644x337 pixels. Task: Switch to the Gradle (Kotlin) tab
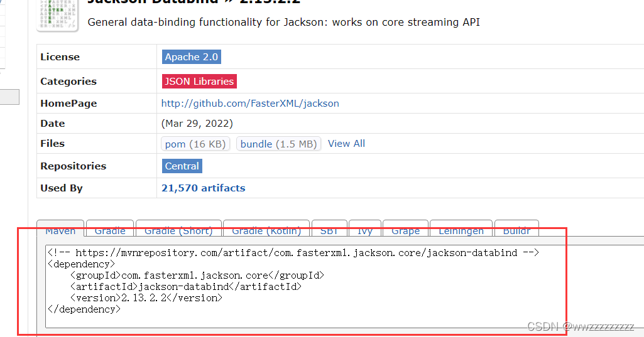click(x=266, y=230)
